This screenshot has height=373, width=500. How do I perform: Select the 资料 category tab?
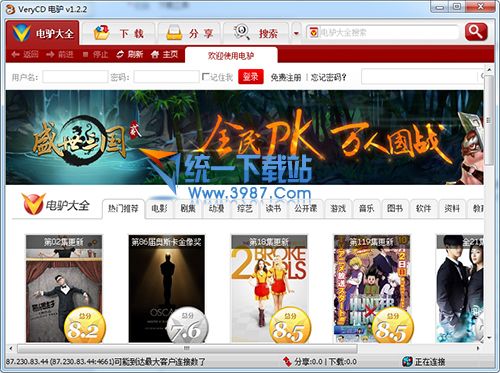point(452,209)
